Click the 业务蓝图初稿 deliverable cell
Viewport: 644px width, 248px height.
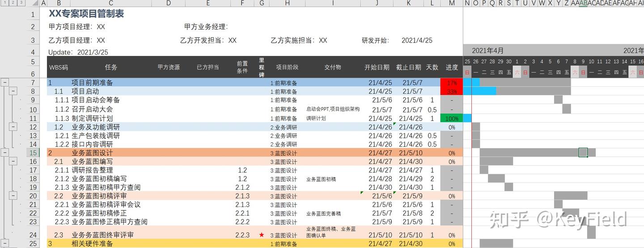point(332,179)
